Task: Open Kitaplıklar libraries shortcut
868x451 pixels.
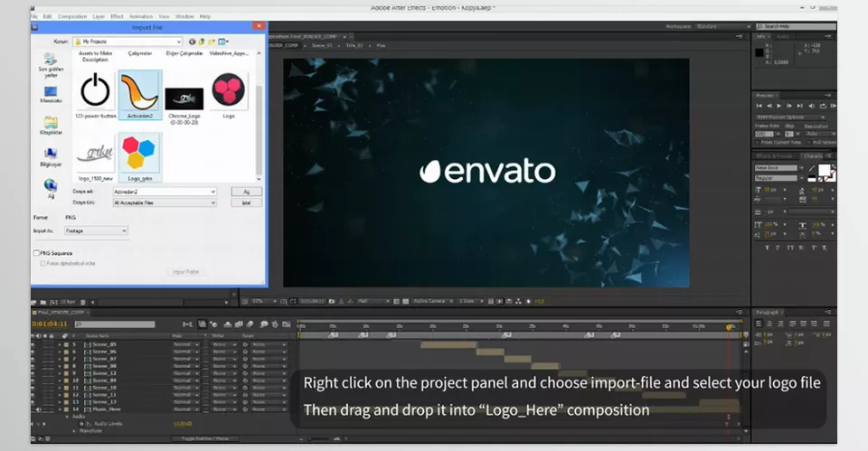Action: (51, 127)
